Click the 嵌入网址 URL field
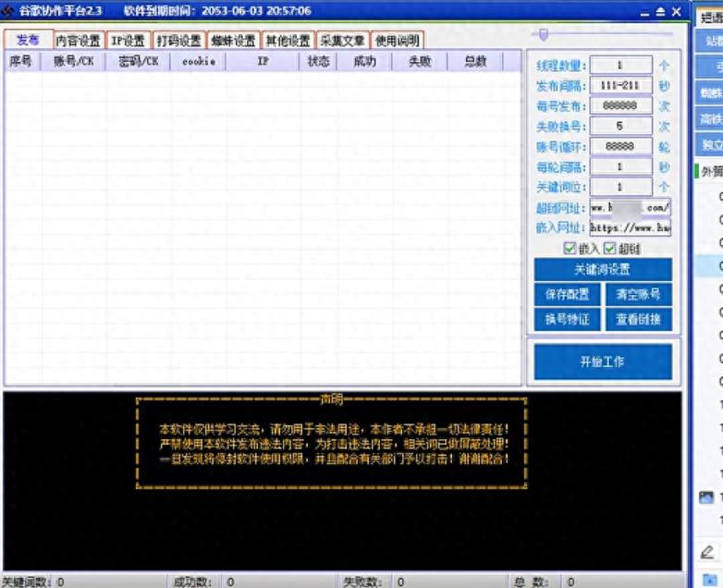The width and height of the screenshot is (723, 588). click(630, 227)
